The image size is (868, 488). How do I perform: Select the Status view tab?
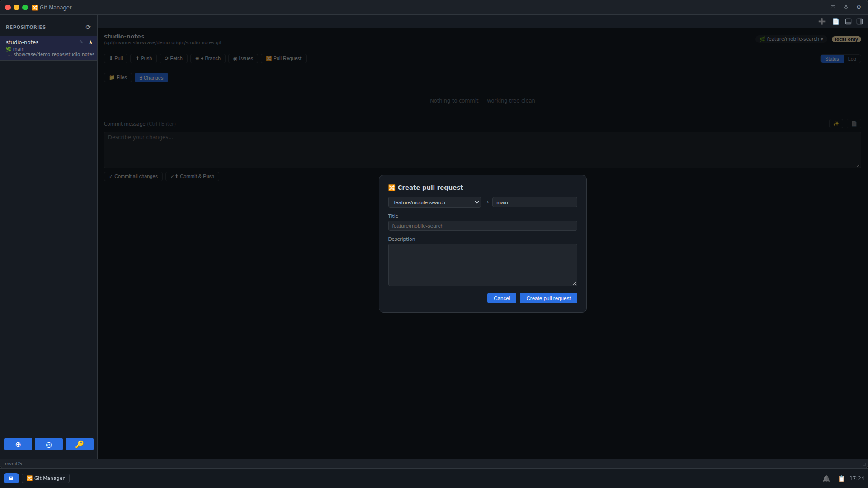(832, 59)
